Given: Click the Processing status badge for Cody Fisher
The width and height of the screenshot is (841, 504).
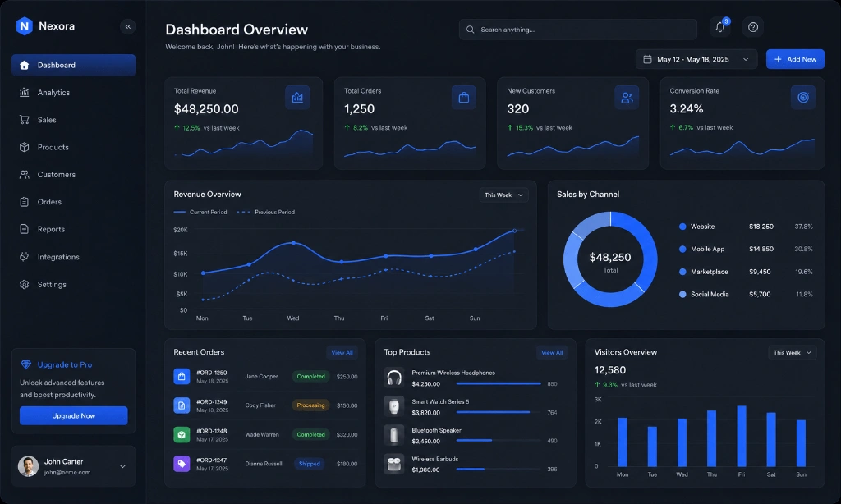Looking at the screenshot, I should (x=310, y=405).
